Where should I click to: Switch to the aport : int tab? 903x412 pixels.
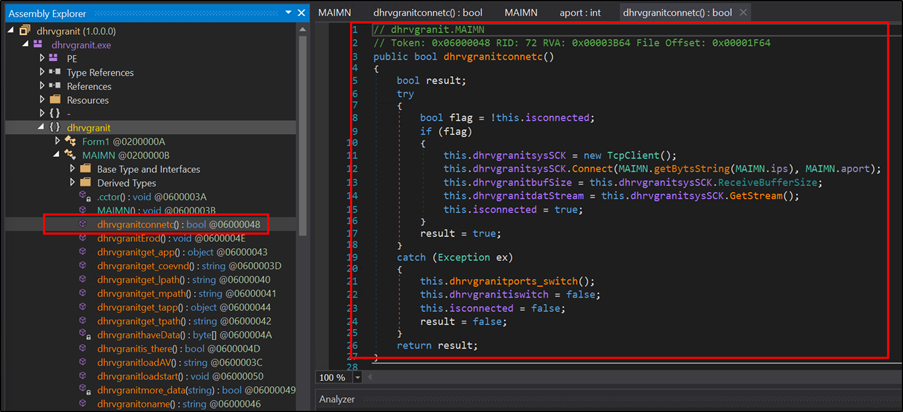[581, 12]
